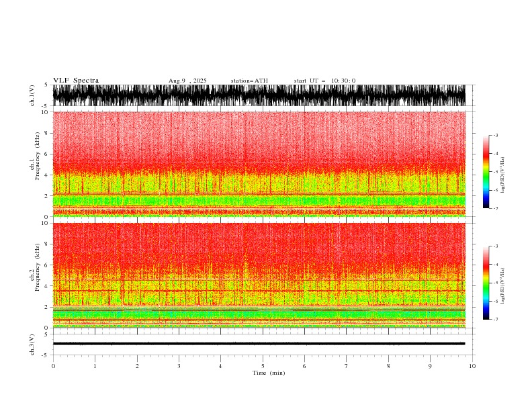Viewport: 532px width, 411px height.
Task: Click the ch.1 PSD color scale bar
Action: pos(486,172)
